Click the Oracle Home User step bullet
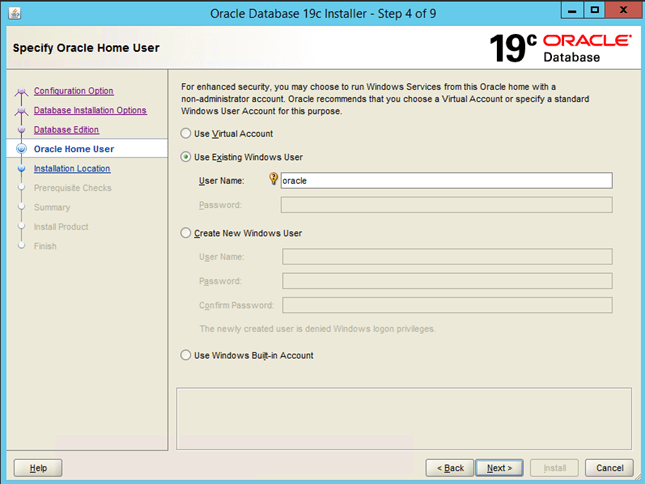This screenshot has width=645, height=484. coord(20,149)
